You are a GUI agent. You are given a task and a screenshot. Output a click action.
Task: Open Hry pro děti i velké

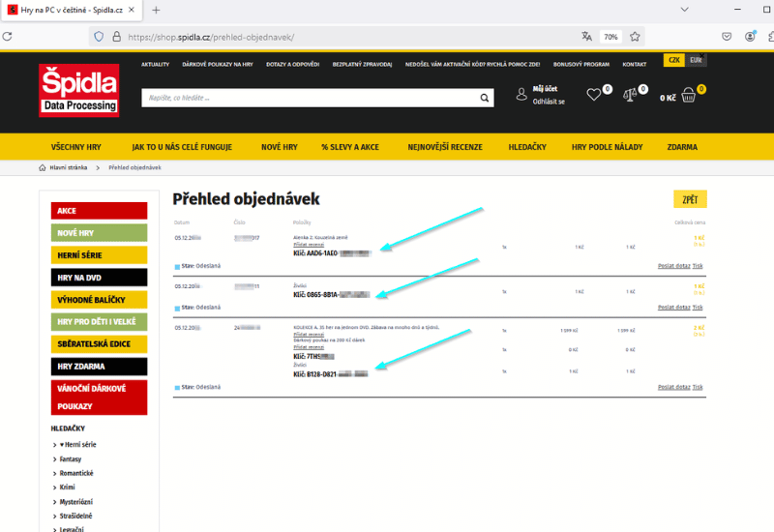coord(100,322)
